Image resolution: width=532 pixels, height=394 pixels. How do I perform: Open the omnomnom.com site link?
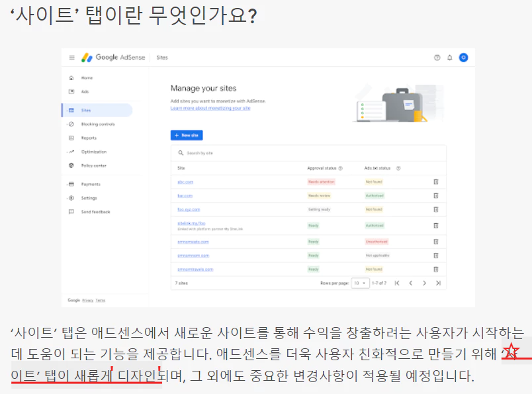(x=193, y=256)
